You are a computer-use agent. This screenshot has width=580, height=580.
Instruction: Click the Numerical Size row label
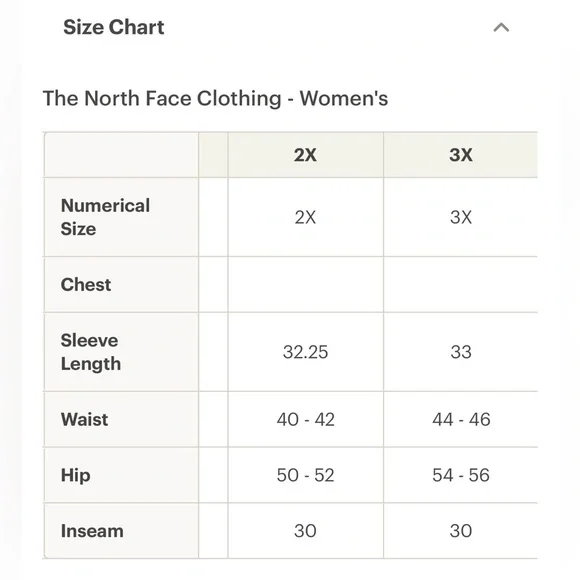pos(105,217)
